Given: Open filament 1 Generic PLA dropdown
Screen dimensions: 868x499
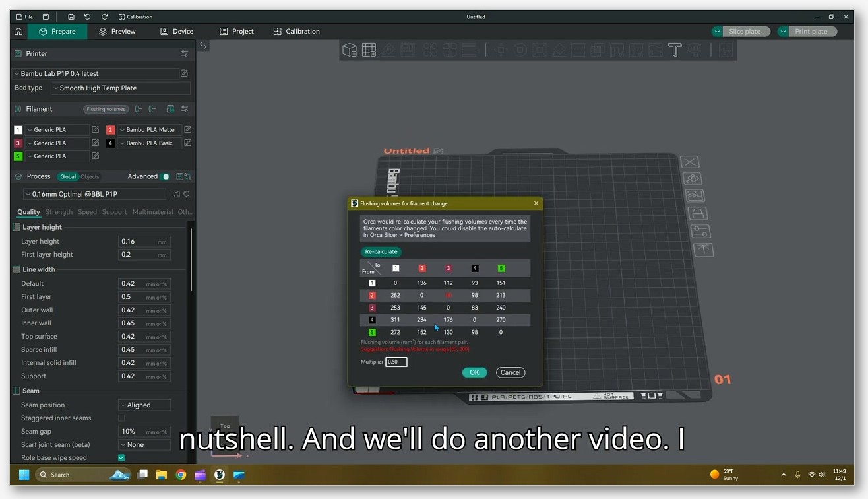Looking at the screenshot, I should pyautogui.click(x=57, y=130).
